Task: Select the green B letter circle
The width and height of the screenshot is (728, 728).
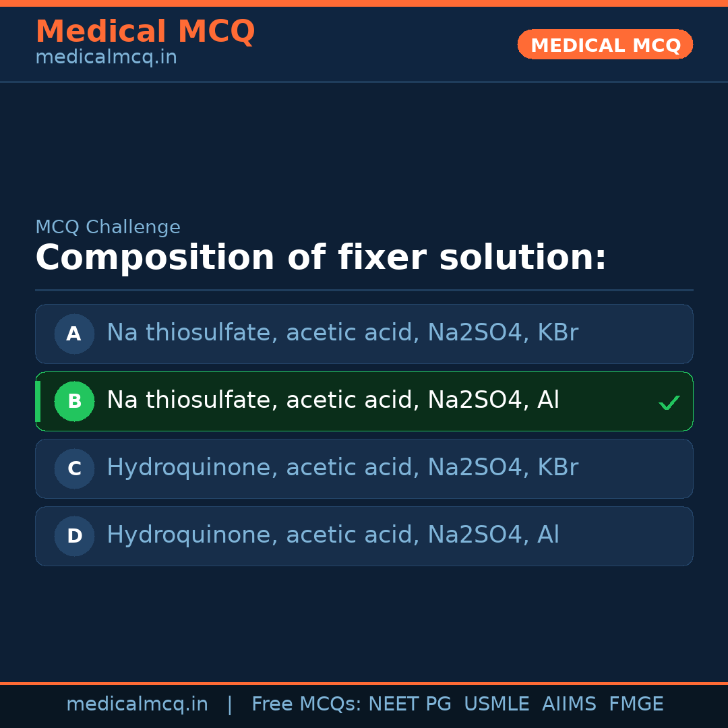Action: coord(74,401)
